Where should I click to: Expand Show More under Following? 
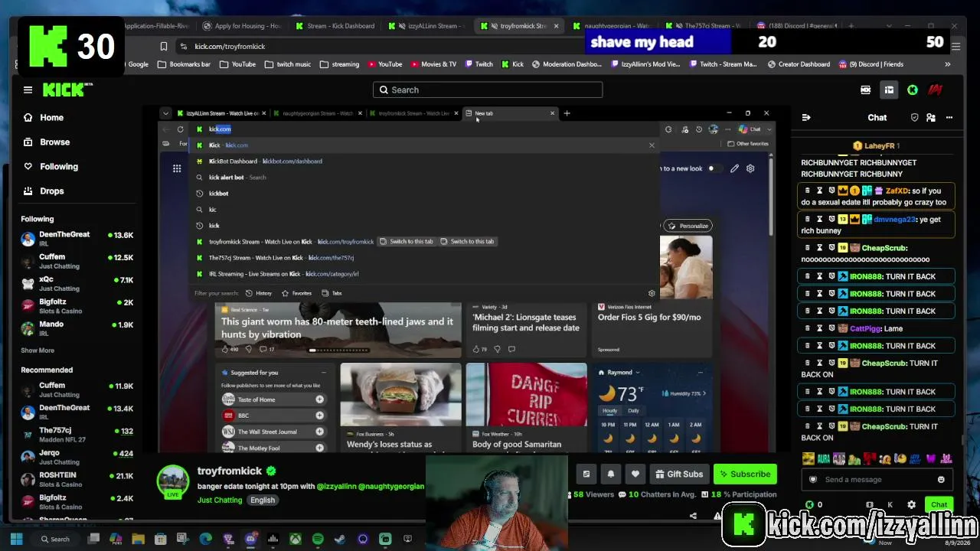(38, 350)
